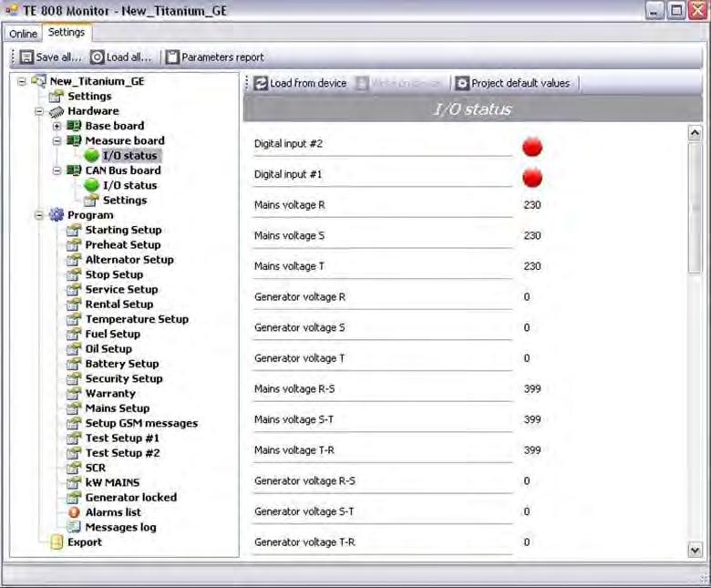This screenshot has width=711, height=588.
Task: Click the Battery Setup icon
Action: tap(74, 364)
